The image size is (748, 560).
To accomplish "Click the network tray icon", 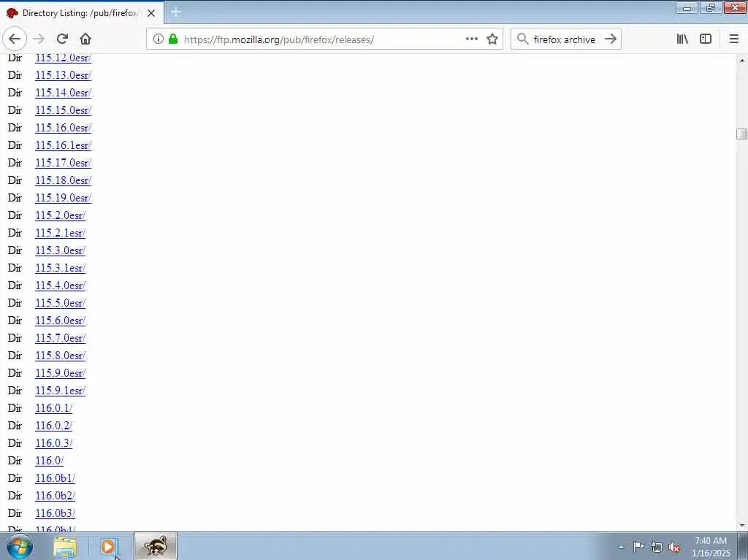I will point(657,547).
